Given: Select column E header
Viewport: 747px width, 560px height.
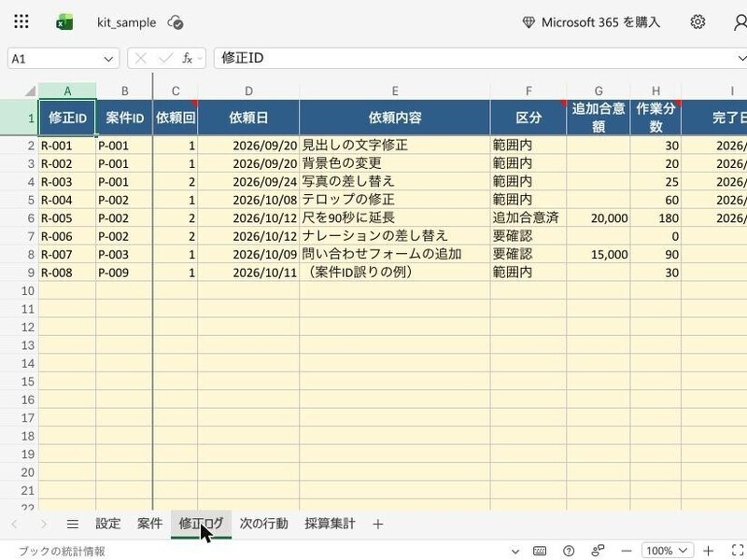Looking at the screenshot, I should [x=394, y=91].
